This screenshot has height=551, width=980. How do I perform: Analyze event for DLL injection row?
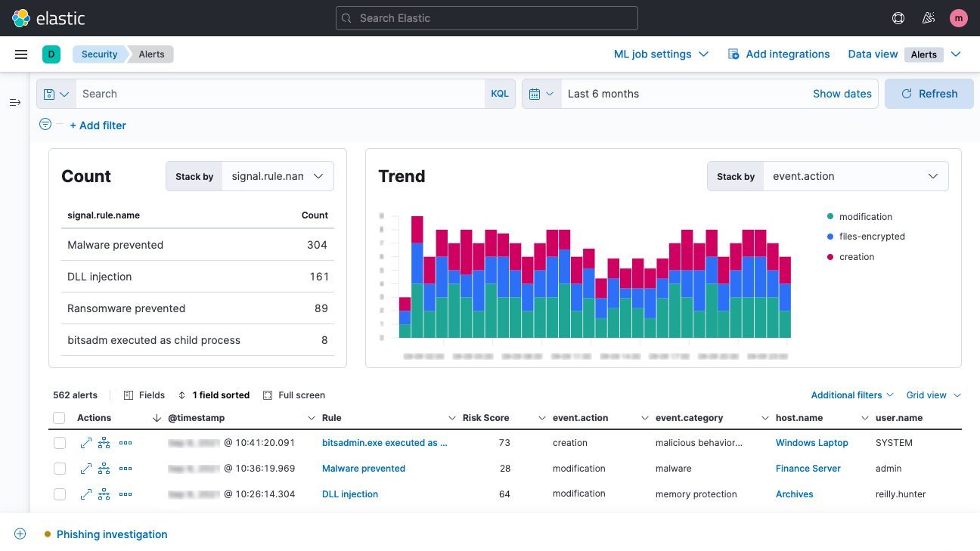click(104, 494)
